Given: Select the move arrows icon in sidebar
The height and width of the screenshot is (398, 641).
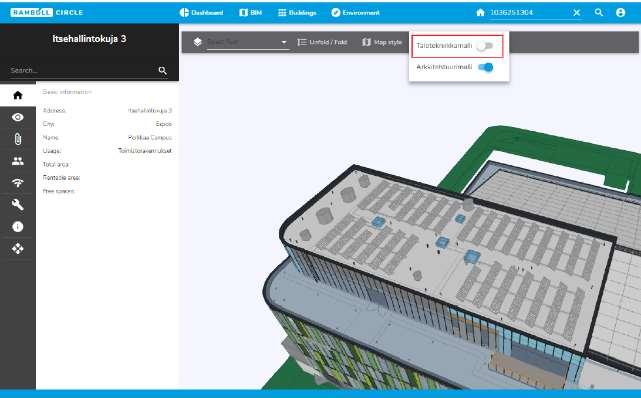Looking at the screenshot, I should point(18,248).
